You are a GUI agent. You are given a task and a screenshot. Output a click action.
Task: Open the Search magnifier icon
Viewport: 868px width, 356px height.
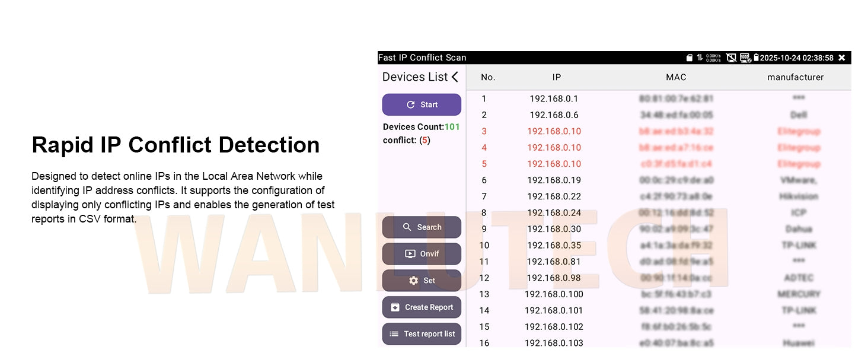(x=407, y=227)
